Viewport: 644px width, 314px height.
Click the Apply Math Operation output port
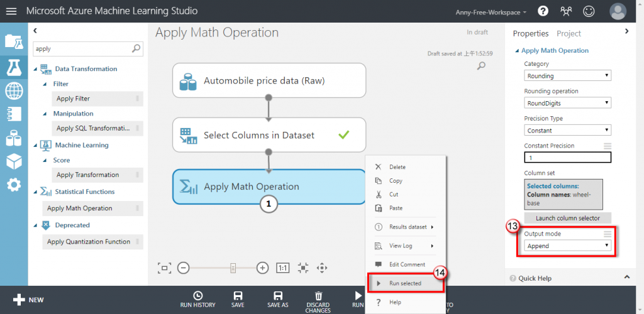click(x=269, y=205)
